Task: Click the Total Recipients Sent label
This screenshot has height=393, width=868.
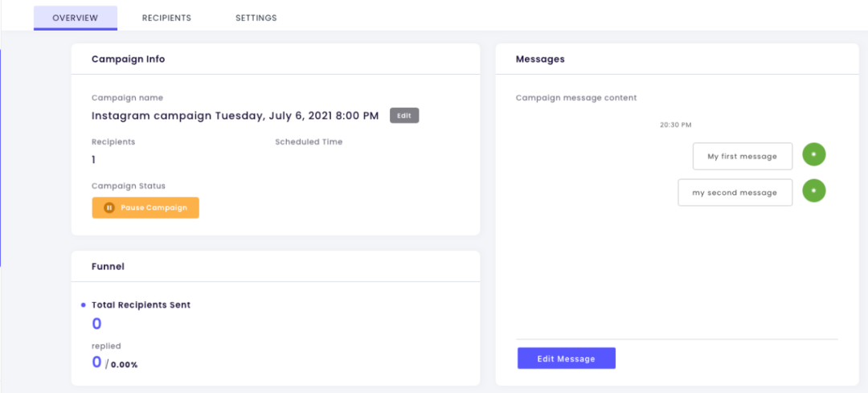Action: 141,305
